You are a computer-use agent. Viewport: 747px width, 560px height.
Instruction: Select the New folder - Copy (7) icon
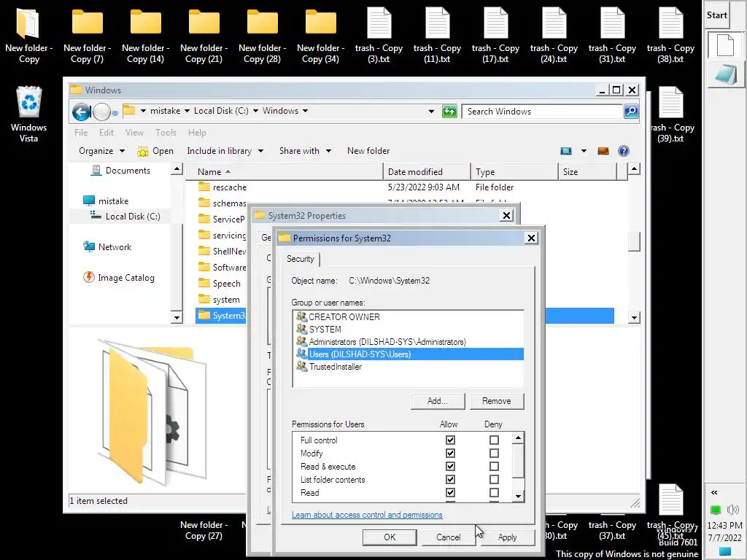[x=88, y=36]
